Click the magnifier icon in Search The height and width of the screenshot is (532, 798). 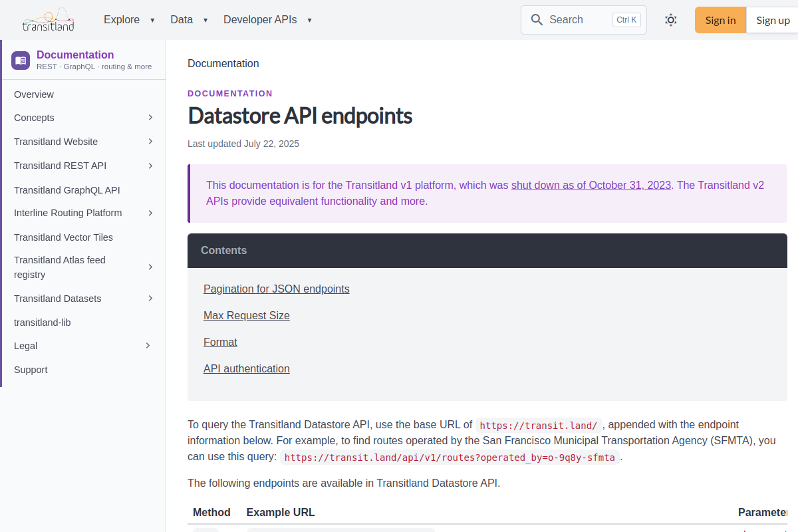(x=537, y=20)
